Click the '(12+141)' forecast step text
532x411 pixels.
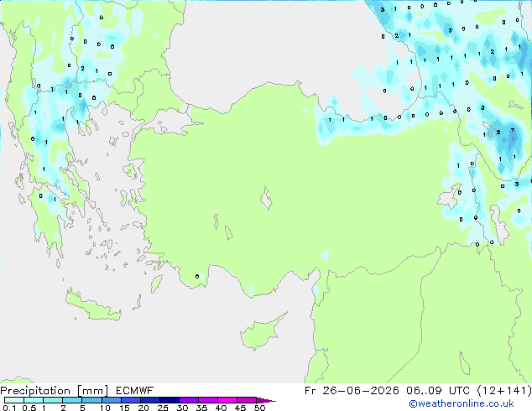click(x=504, y=391)
